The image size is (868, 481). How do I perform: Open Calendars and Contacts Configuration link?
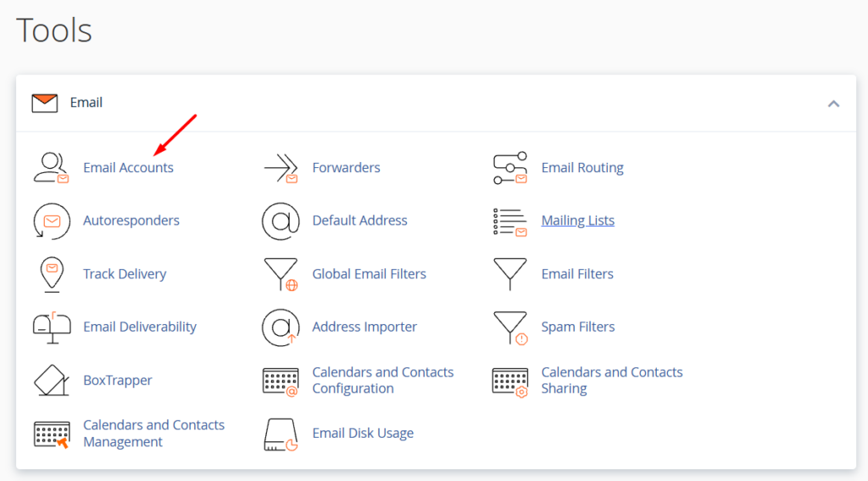point(383,380)
